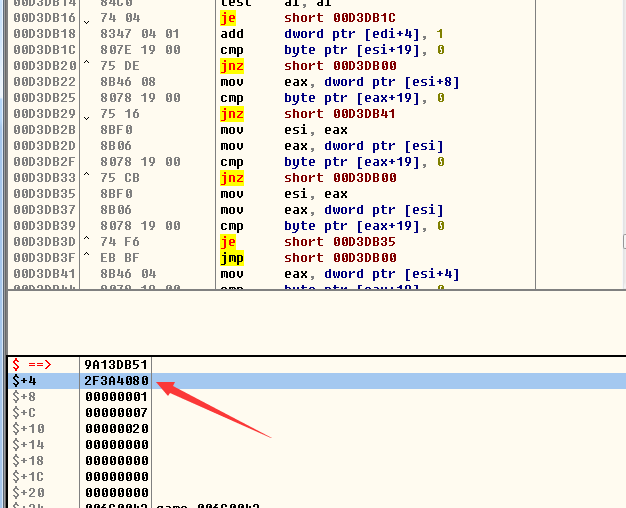This screenshot has width=626, height=508.
Task: Select hex bytes '75 CB'
Action: point(120,178)
